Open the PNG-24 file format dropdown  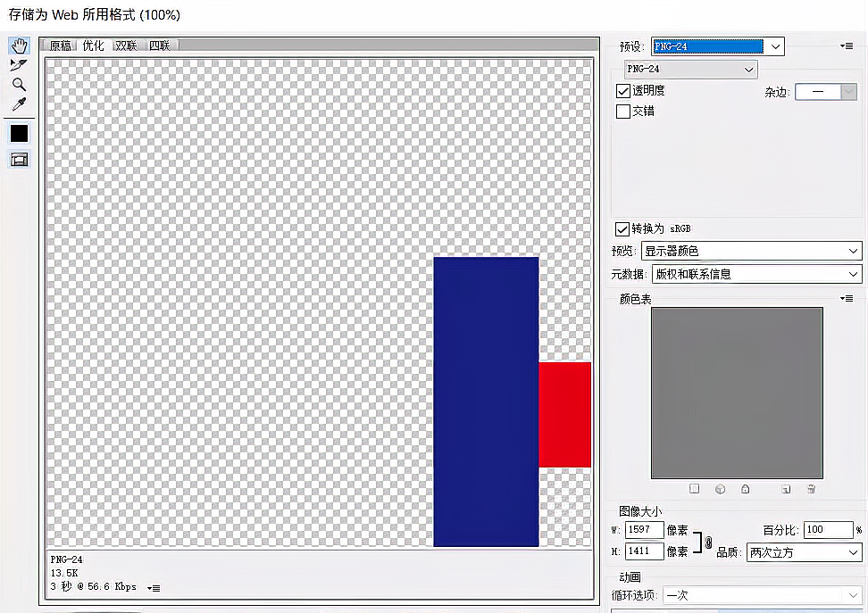[691, 70]
